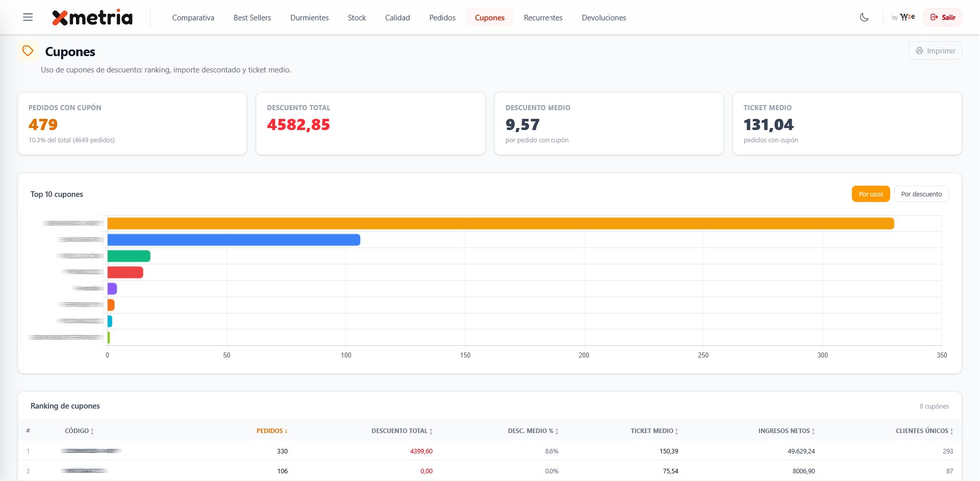Viewport: 980px width, 481px height.
Task: Click the W2e brand logo
Action: coord(907,17)
